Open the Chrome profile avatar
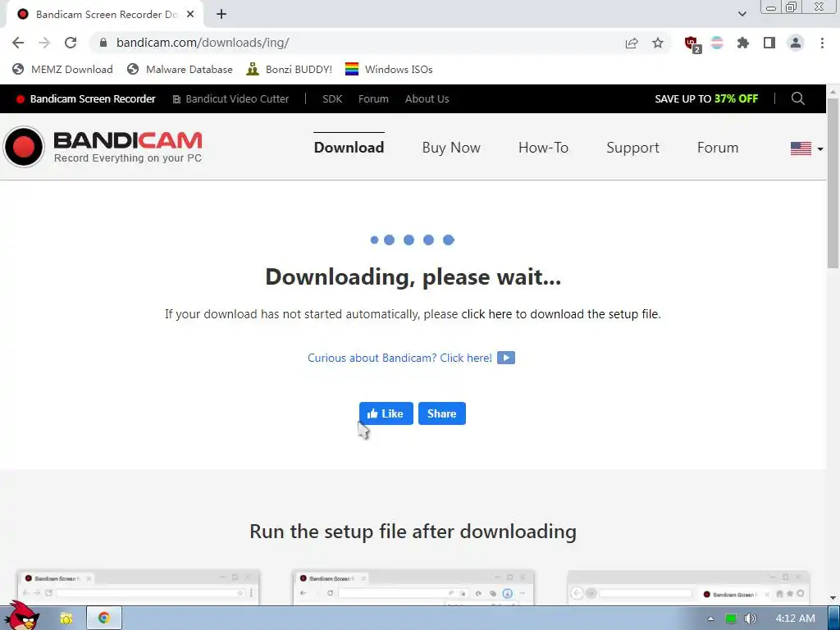 796,43
